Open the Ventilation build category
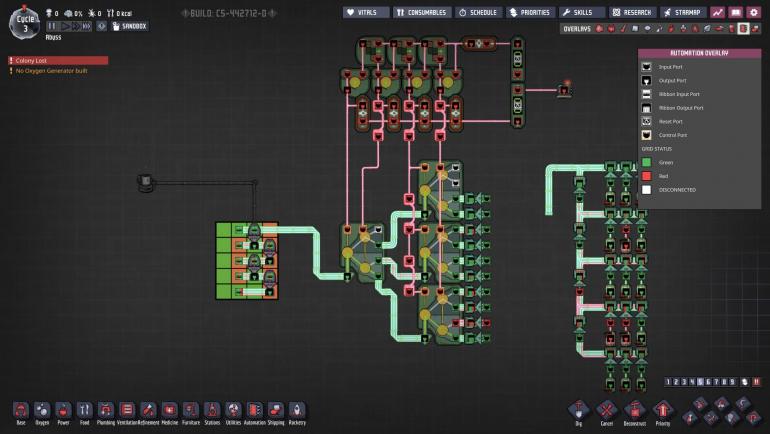770x434 pixels. point(127,411)
